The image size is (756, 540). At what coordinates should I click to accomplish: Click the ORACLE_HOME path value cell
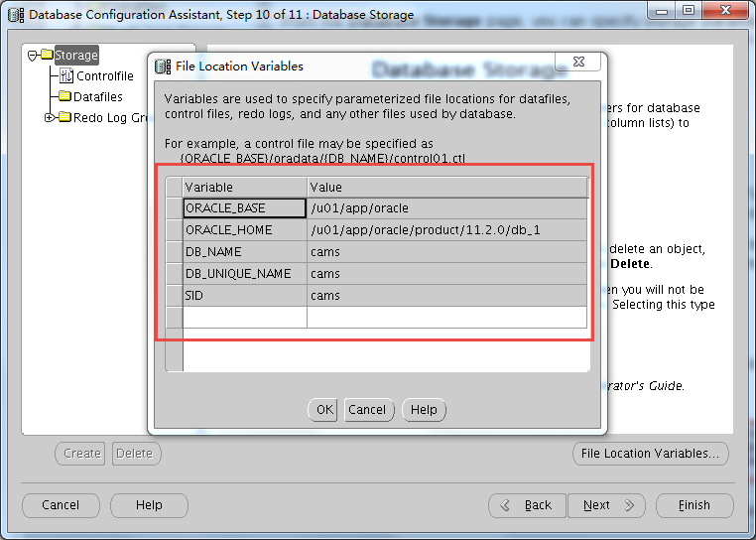point(446,229)
